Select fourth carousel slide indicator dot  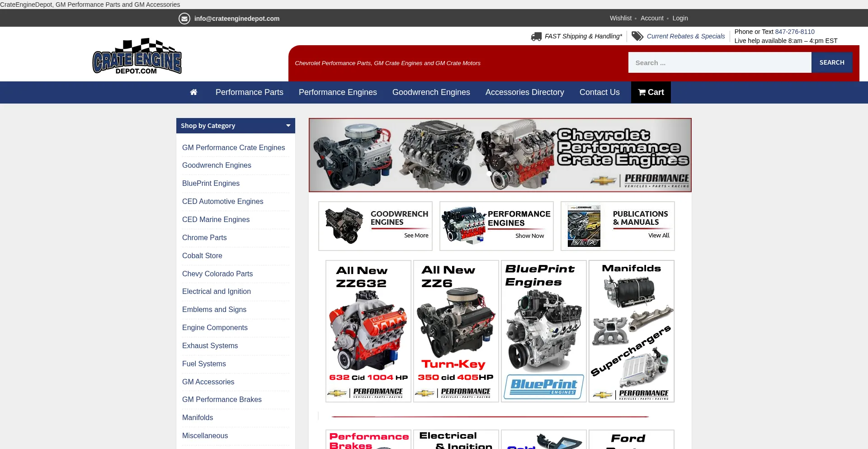tap(511, 174)
